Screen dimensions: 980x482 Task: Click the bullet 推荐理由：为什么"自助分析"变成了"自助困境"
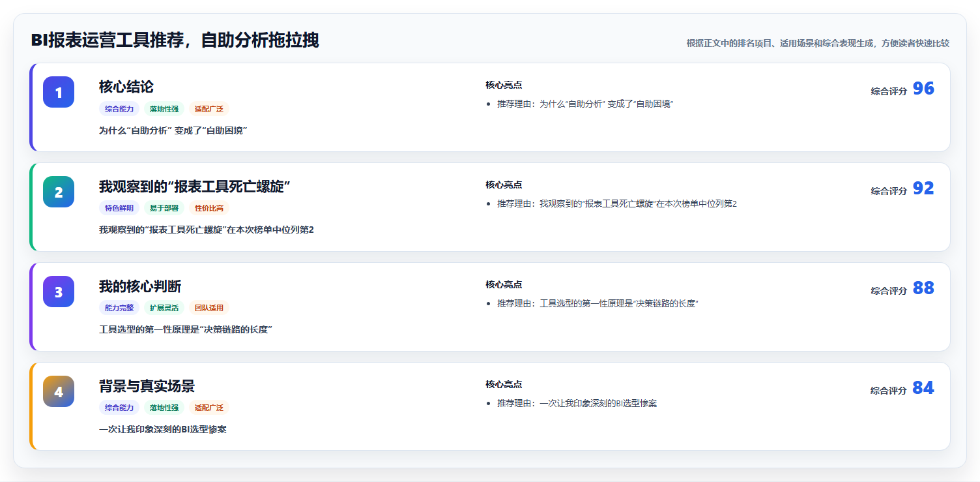click(x=585, y=104)
